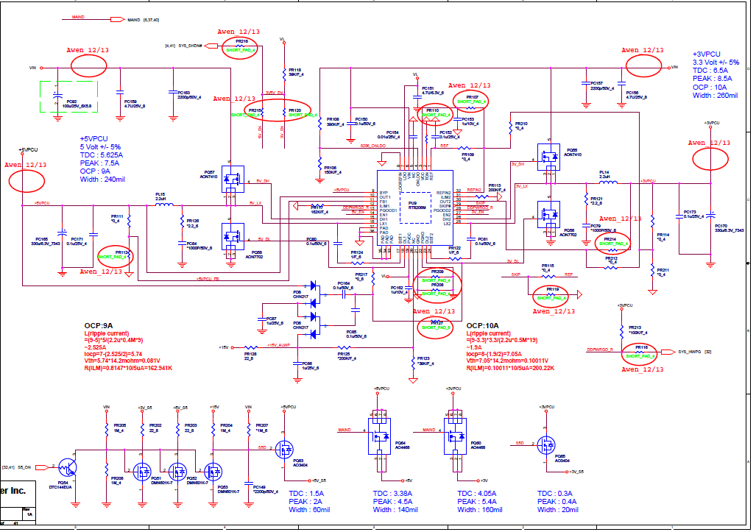756x532 pixels.
Task: Click the PQ52 DMN601K-7 MOSFET symbol
Action: pos(177,471)
